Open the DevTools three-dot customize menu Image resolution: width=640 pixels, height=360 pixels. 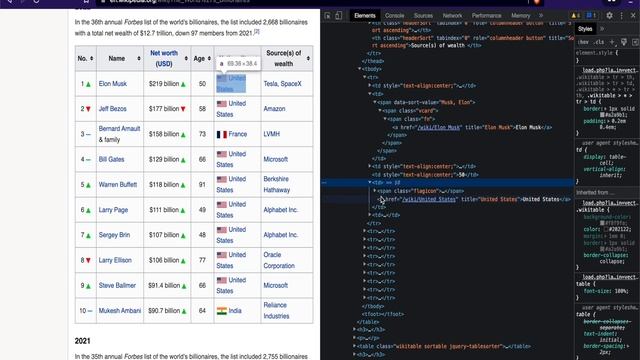(621, 16)
